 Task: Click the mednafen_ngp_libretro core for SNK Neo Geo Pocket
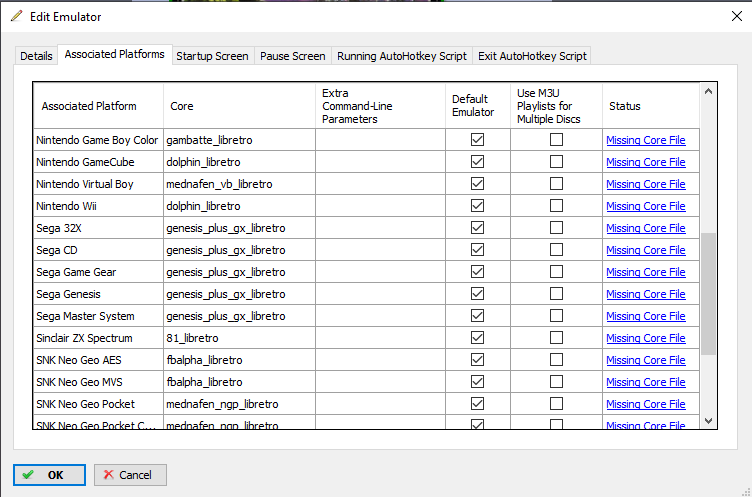(239, 404)
